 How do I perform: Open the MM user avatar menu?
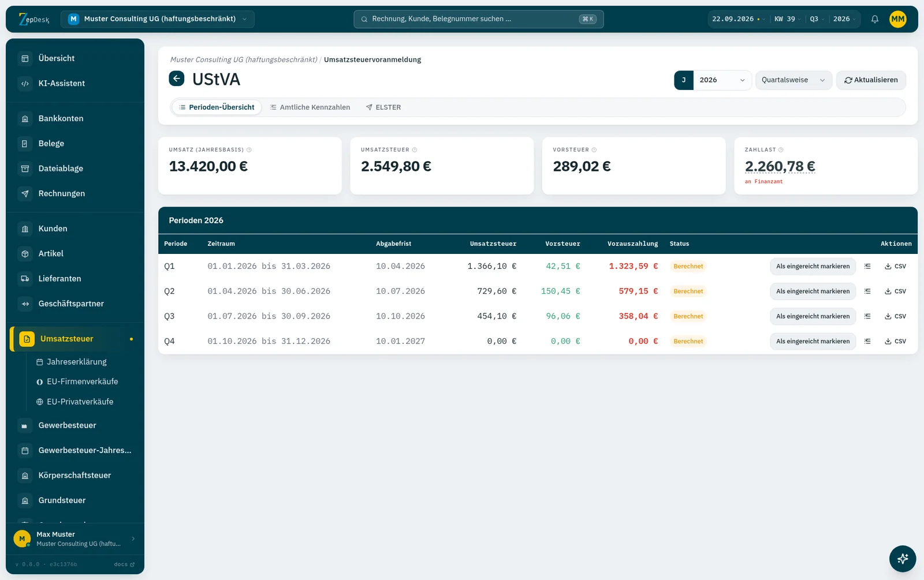click(x=898, y=19)
